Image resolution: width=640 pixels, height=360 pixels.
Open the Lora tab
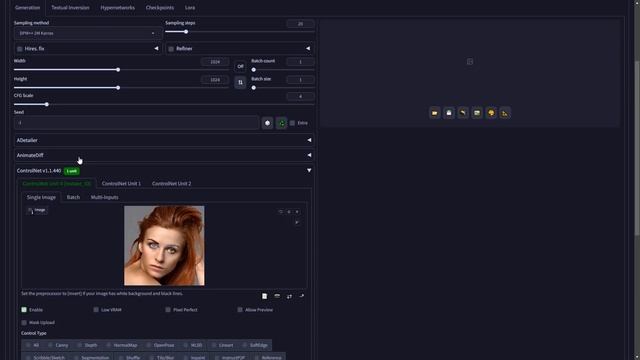click(190, 7)
